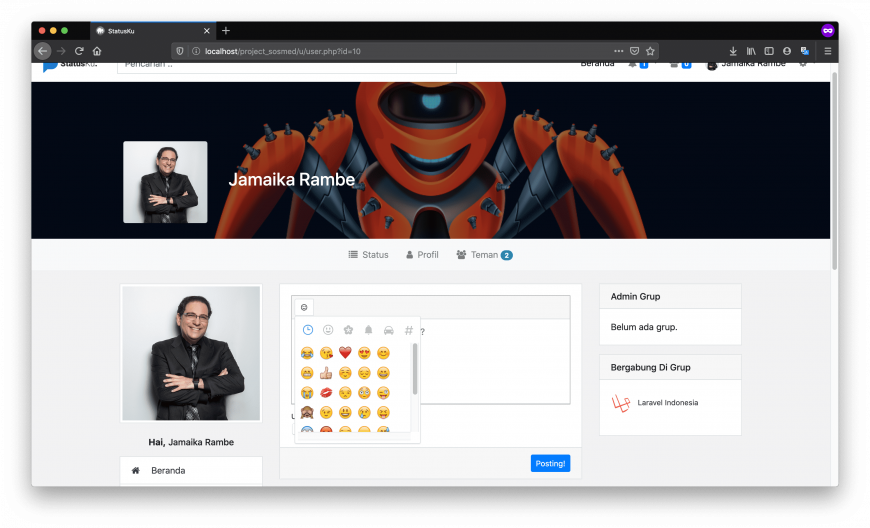Viewport: 870px width, 528px height.
Task: Open the site information icon in address bar
Action: (196, 51)
